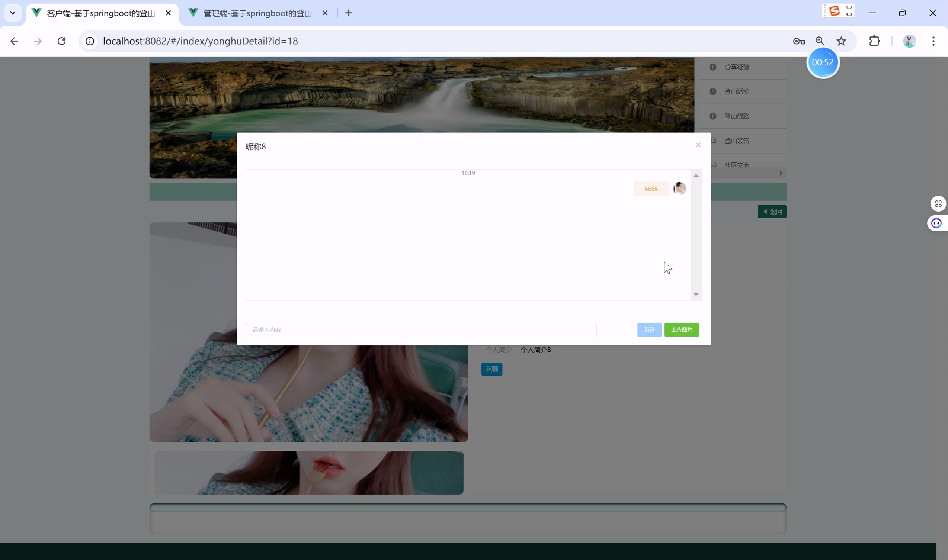The width and height of the screenshot is (948, 560).
Task: Focus the 请输入内容 message input field
Action: click(420, 329)
